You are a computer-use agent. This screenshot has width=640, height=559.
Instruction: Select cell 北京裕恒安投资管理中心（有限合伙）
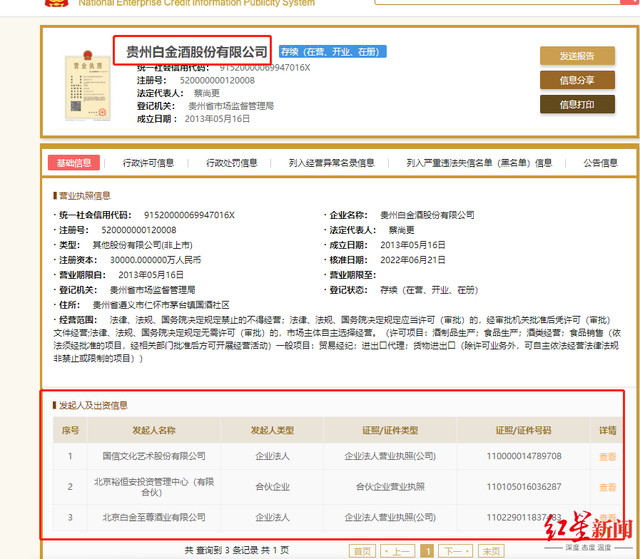coord(154,487)
